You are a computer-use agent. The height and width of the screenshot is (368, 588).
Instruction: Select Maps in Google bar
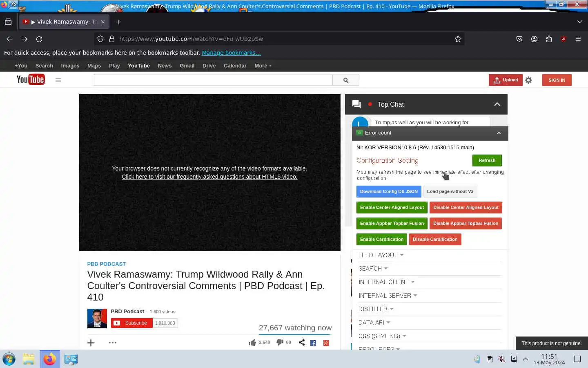pos(94,66)
